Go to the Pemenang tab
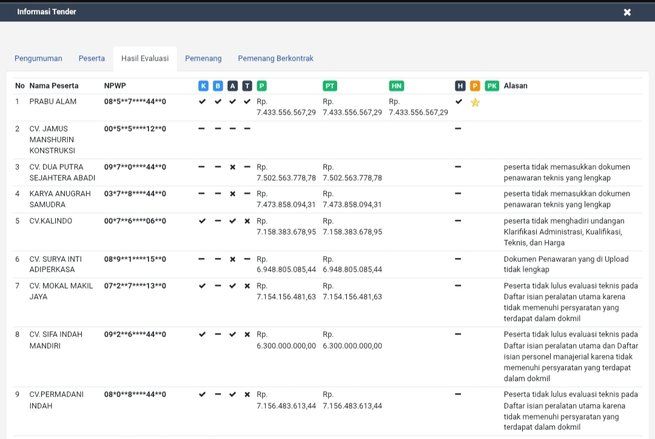This screenshot has height=439, width=655. [203, 59]
